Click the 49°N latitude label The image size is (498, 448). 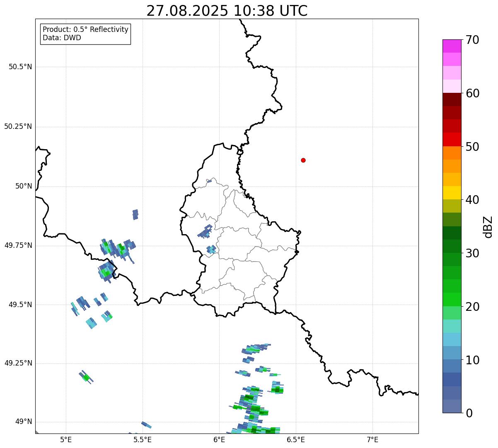24,421
